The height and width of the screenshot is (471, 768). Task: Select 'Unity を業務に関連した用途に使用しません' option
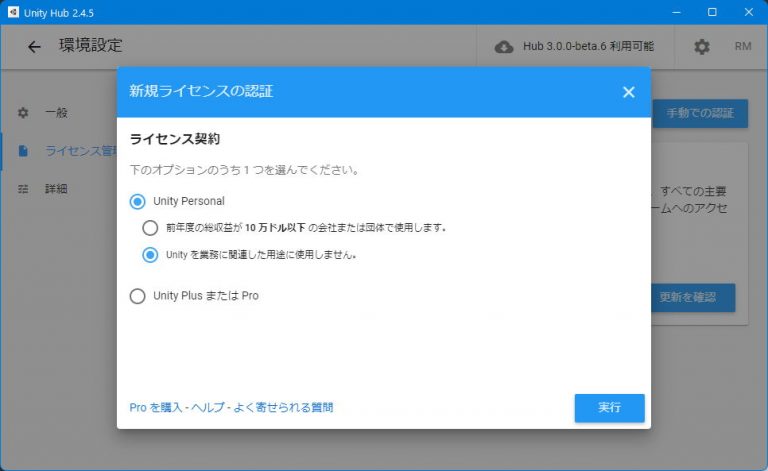[x=150, y=255]
